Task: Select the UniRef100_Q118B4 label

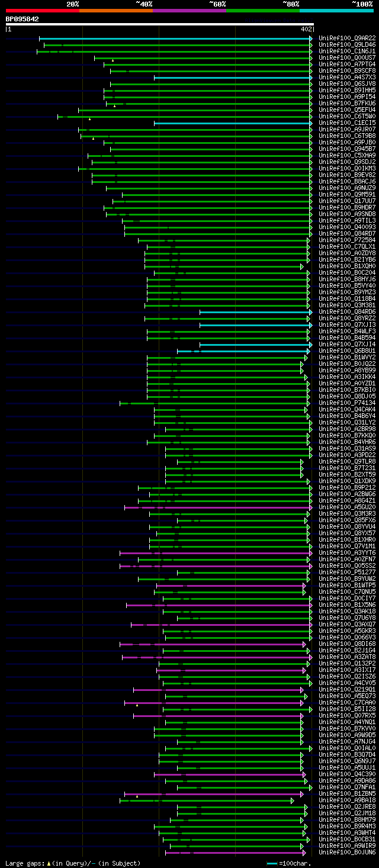Action: [x=347, y=298]
